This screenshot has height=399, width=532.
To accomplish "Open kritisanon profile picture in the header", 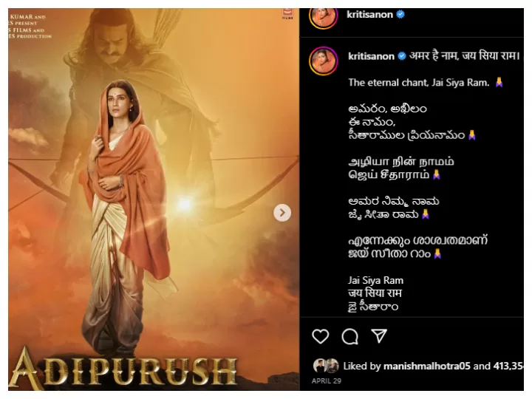I will tap(324, 17).
